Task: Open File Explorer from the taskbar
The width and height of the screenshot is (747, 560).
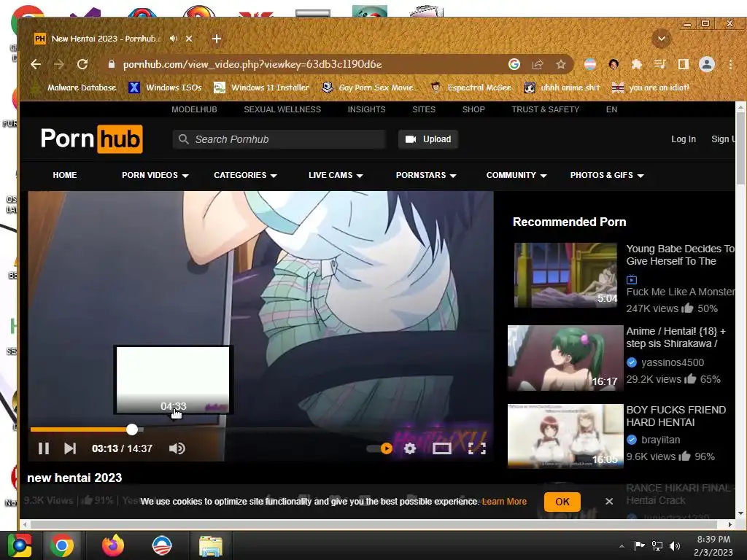Action: coord(210,546)
